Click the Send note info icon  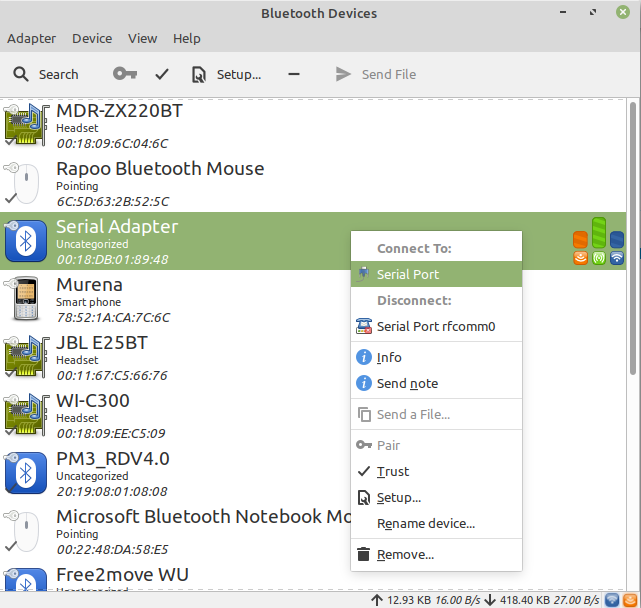click(x=364, y=383)
